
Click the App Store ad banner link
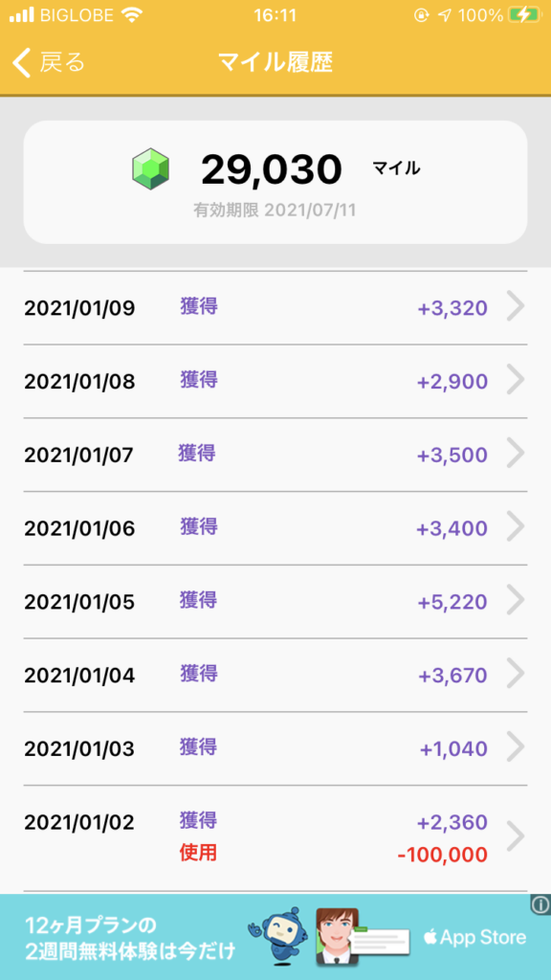click(x=474, y=937)
